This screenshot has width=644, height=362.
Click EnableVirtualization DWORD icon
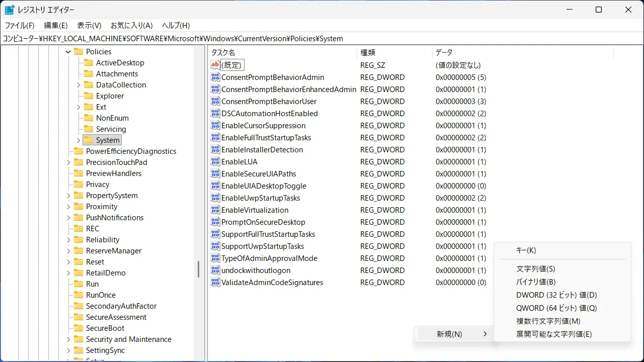coord(215,210)
